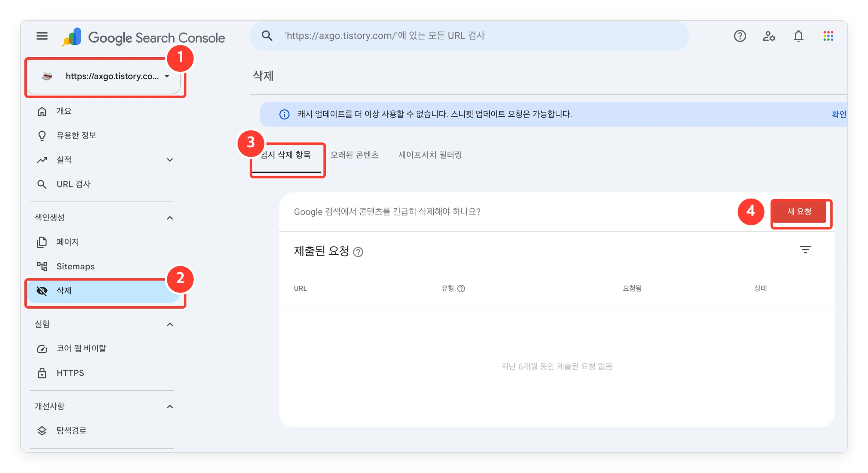Open URL 검사 in sidebar
The image size is (868, 473).
coord(103,184)
